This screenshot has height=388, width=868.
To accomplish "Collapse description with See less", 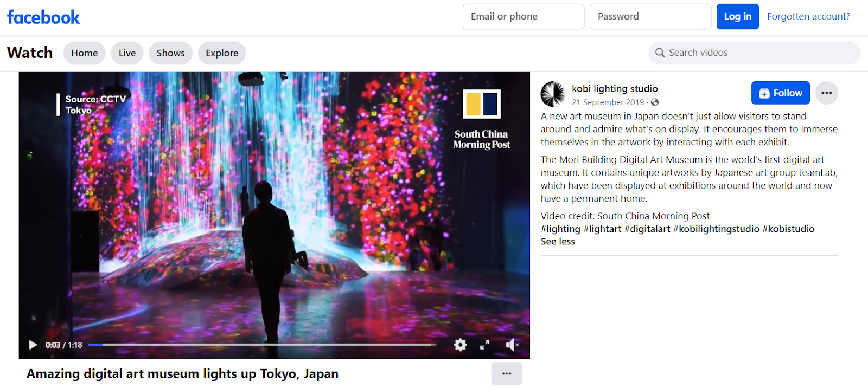I will (558, 242).
